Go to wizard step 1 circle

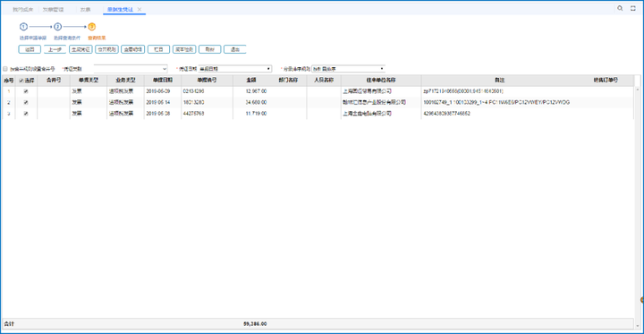(23, 27)
